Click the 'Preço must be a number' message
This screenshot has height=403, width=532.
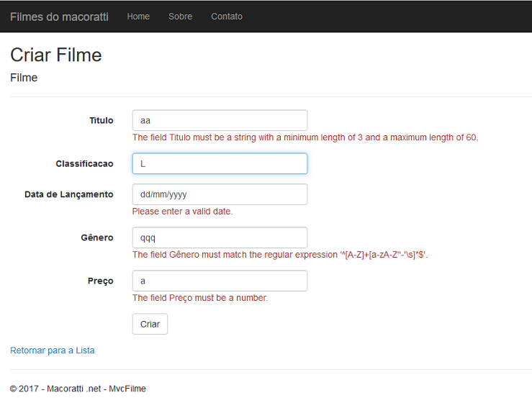(200, 298)
